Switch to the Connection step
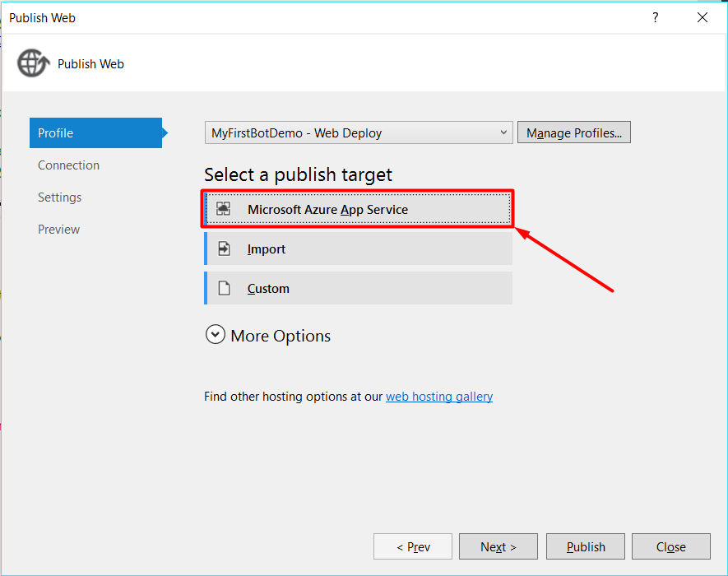The width and height of the screenshot is (728, 576). 68,165
